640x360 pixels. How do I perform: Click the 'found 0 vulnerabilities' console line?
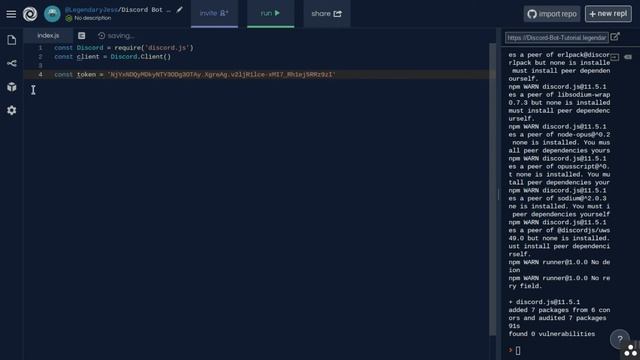click(551, 334)
